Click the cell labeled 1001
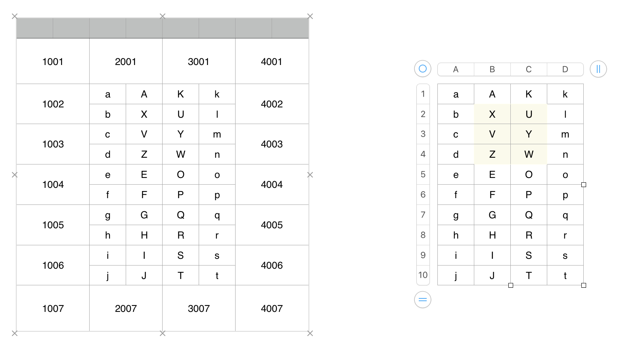The image size is (644, 363). tap(53, 61)
